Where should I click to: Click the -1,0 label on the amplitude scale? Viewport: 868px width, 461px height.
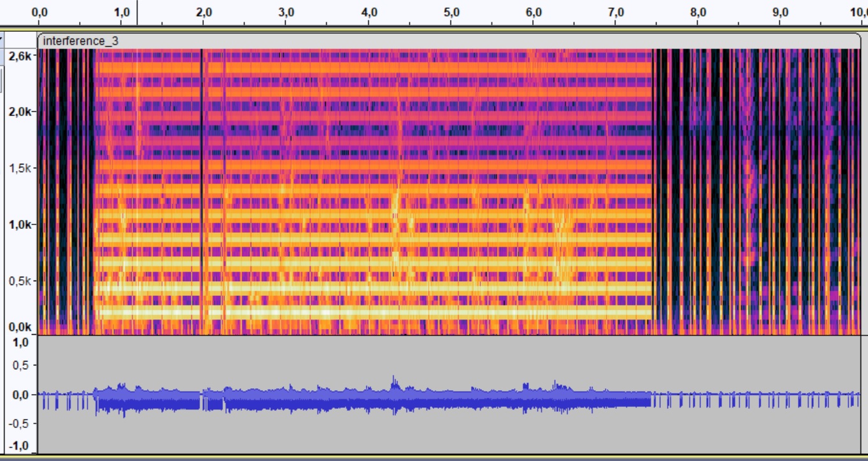(19, 446)
